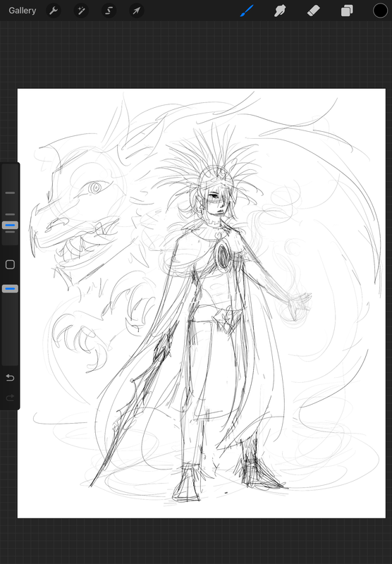Tap the oval chest emblem on canvas
This screenshot has width=392, height=564.
(x=223, y=256)
